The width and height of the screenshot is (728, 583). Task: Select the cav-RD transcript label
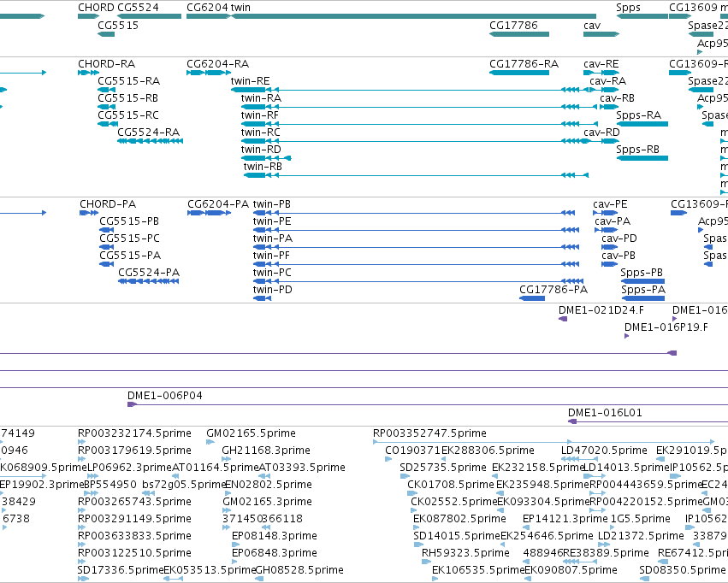tap(601, 132)
